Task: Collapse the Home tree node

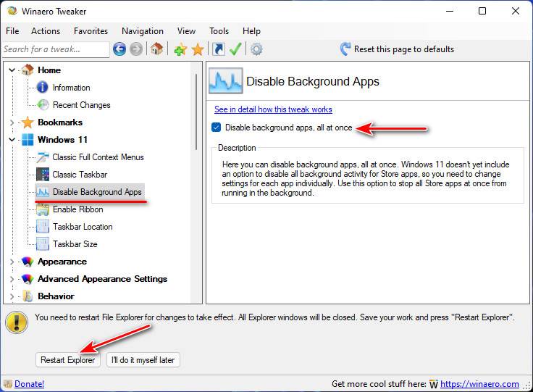Action: (x=12, y=70)
